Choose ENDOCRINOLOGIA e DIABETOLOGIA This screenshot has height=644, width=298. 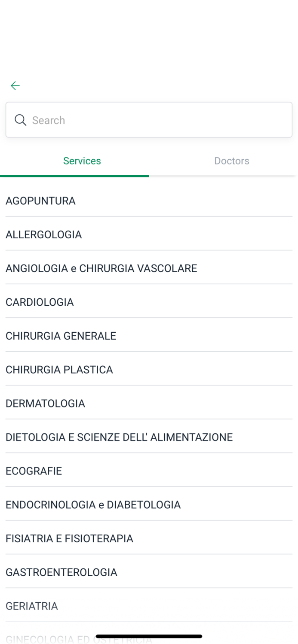93,504
